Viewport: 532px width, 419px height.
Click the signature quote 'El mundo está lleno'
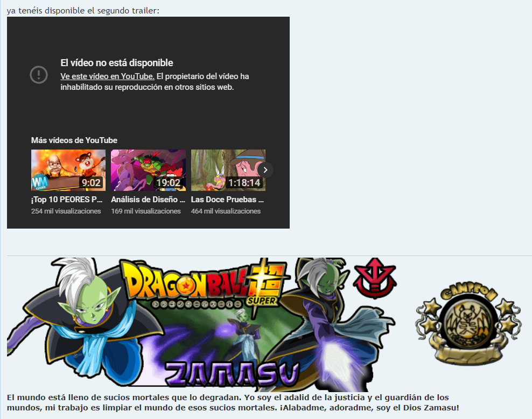click(233, 402)
